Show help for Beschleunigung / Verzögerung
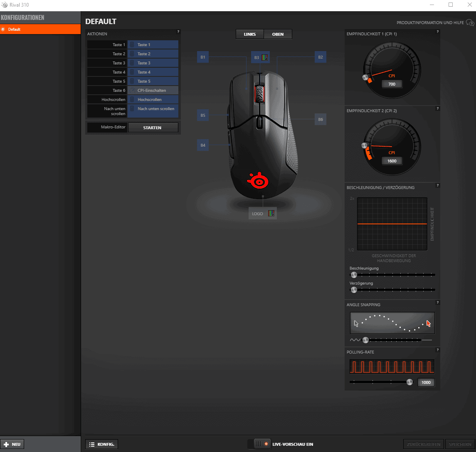 pyautogui.click(x=437, y=185)
